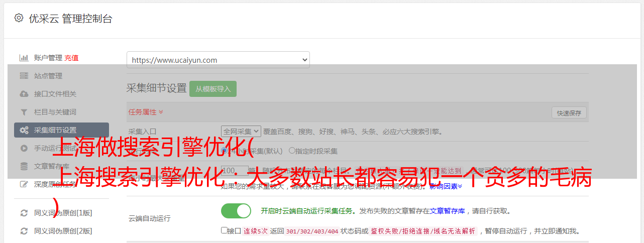Click the 鉴权失败/拒绝连接/域名无法解析 label
The height and width of the screenshot is (243, 644).
(x=423, y=231)
